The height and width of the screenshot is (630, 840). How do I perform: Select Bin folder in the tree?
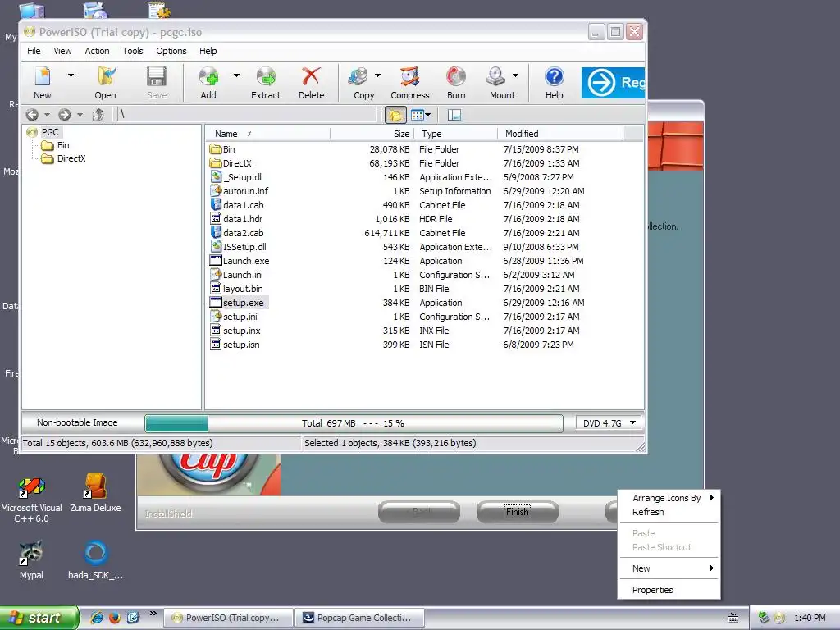[62, 145]
